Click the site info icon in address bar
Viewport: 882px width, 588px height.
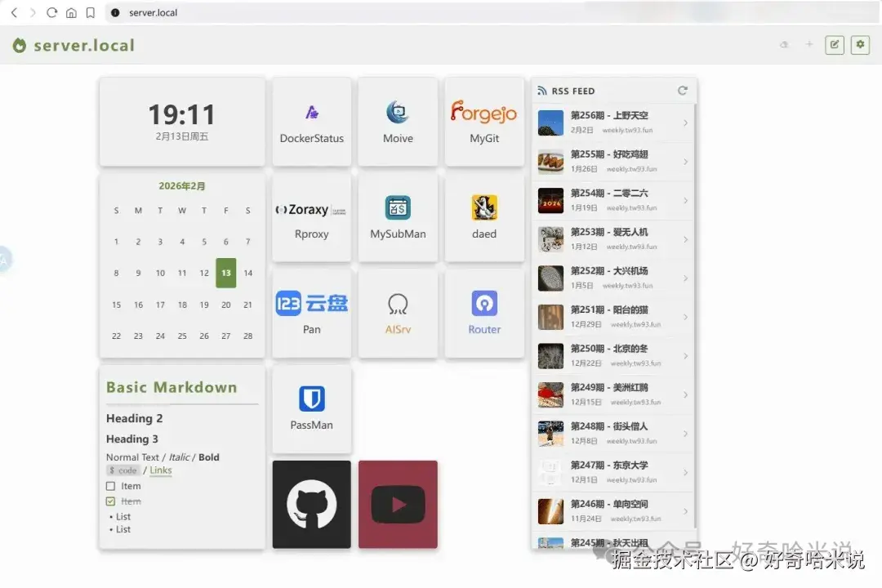point(115,12)
